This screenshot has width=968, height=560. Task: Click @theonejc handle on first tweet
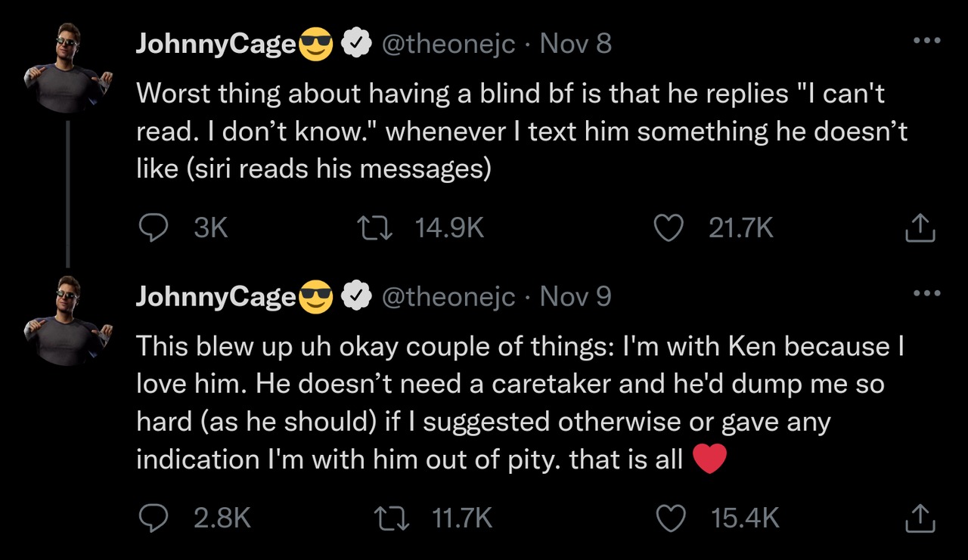(448, 44)
